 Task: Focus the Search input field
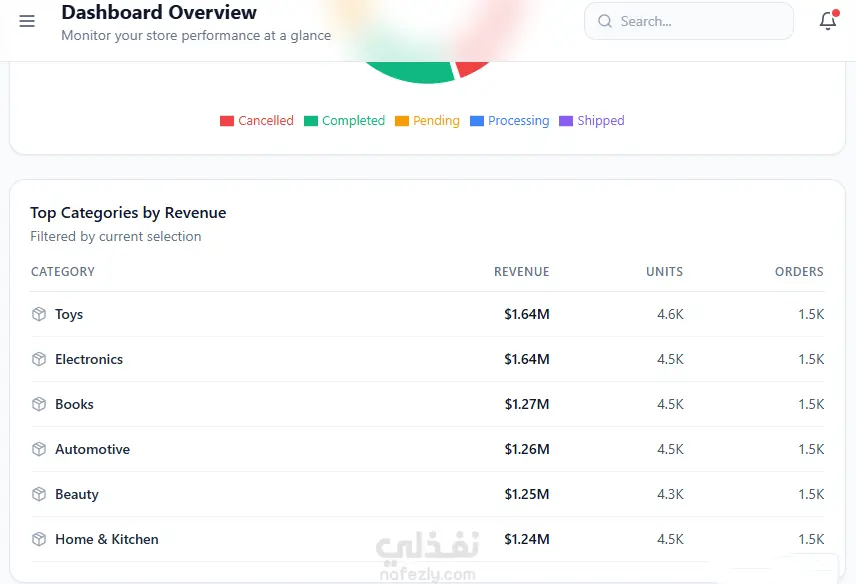point(689,21)
